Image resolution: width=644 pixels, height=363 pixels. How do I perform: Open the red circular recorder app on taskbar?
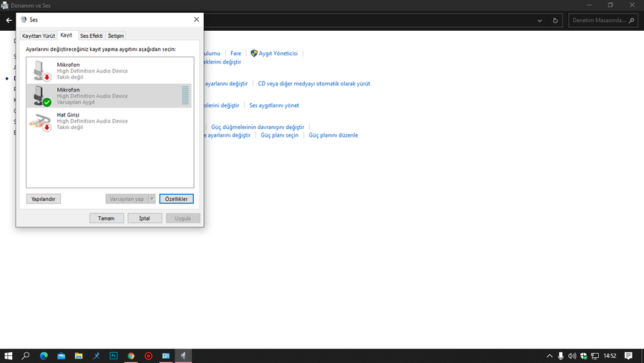(x=149, y=356)
